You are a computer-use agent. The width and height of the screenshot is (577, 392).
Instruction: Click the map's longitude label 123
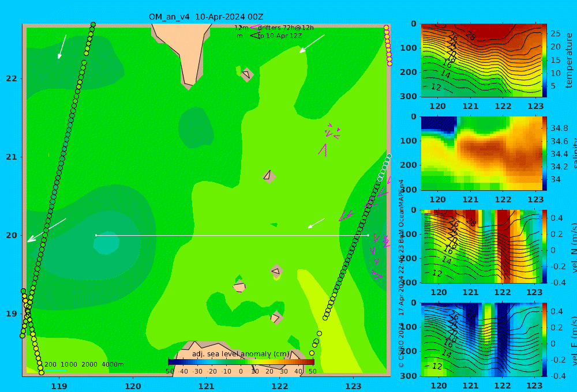[353, 386]
